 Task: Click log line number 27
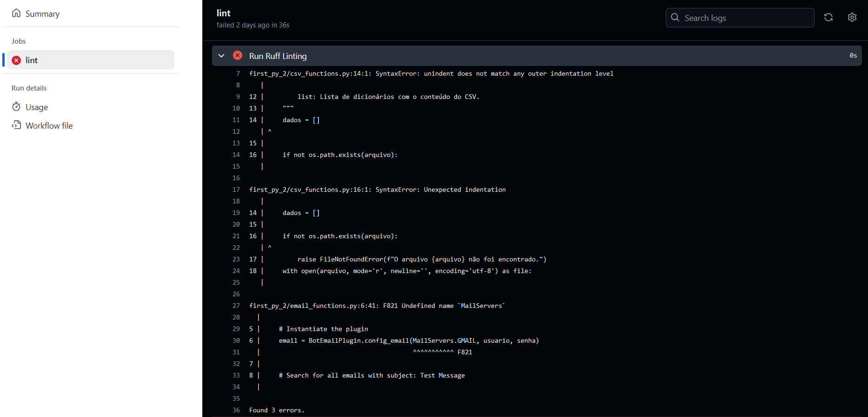[x=236, y=306]
